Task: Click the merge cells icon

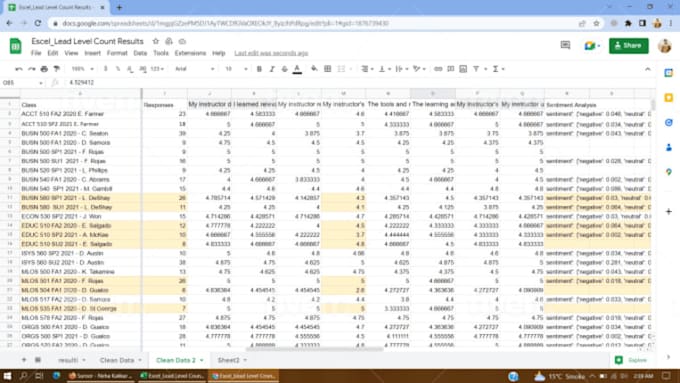Action: pos(342,69)
